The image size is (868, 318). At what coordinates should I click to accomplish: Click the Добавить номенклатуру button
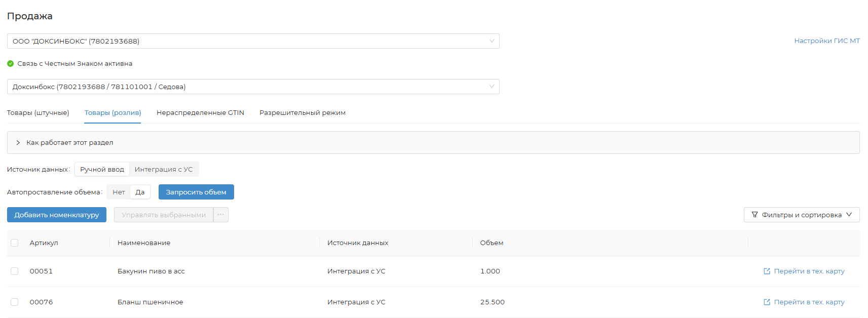point(57,215)
